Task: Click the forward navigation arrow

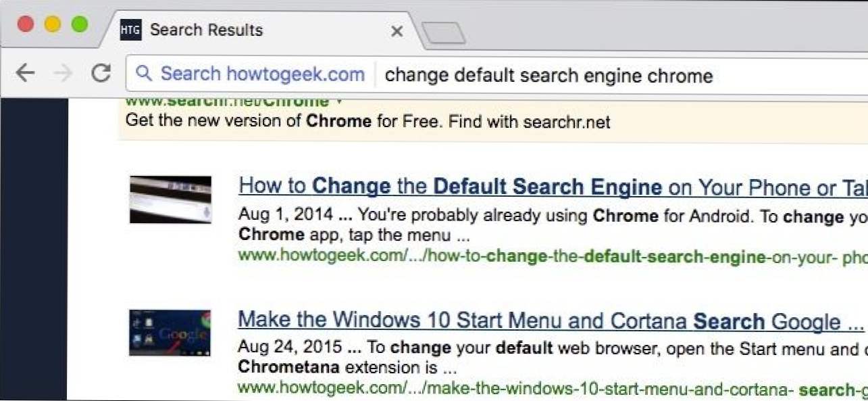Action: click(63, 73)
